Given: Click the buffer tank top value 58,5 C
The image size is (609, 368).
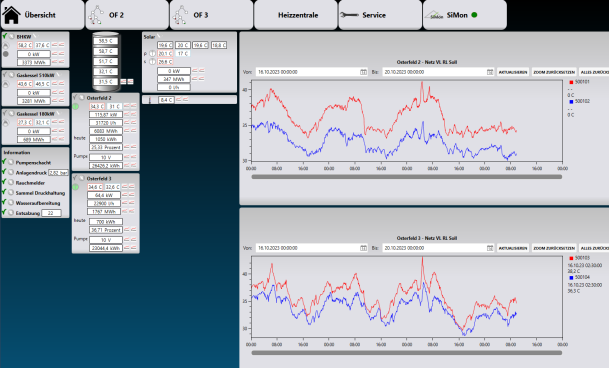Looking at the screenshot, I should point(105,41).
